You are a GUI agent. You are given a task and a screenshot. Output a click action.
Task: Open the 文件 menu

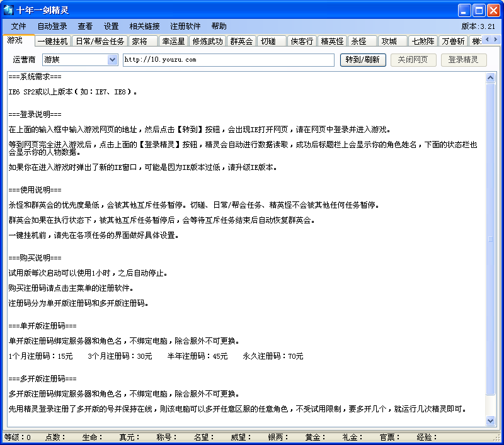point(19,26)
